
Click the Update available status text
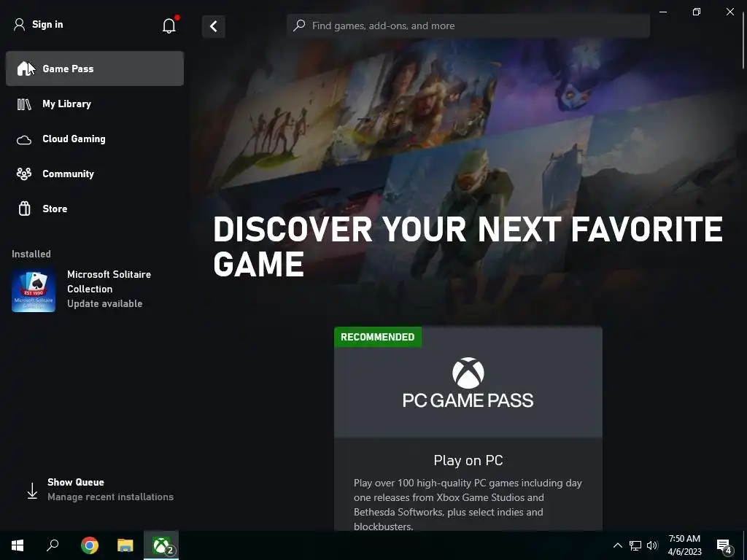105,304
